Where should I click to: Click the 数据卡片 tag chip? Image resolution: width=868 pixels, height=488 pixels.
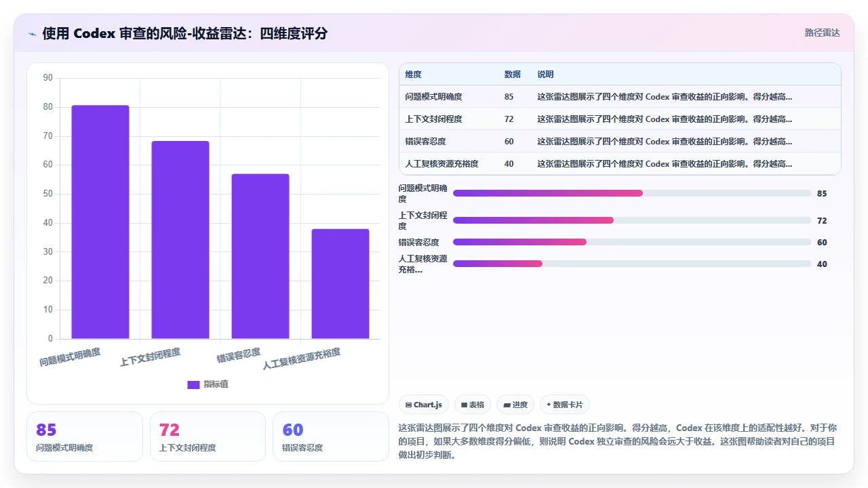click(564, 405)
